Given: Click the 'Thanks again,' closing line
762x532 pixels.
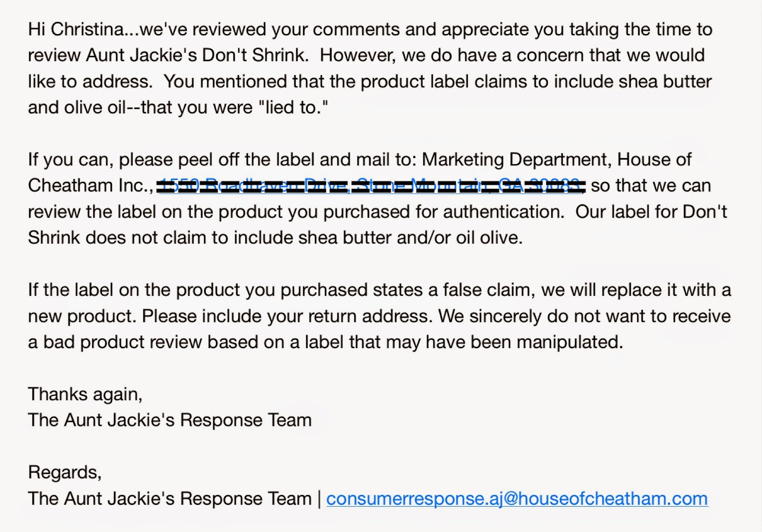Looking at the screenshot, I should pos(85,394).
